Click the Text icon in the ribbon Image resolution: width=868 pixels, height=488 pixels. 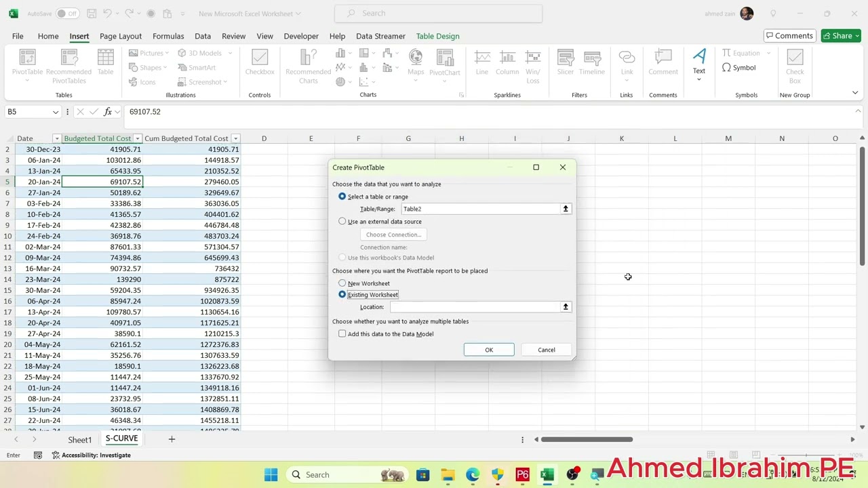tap(699, 65)
